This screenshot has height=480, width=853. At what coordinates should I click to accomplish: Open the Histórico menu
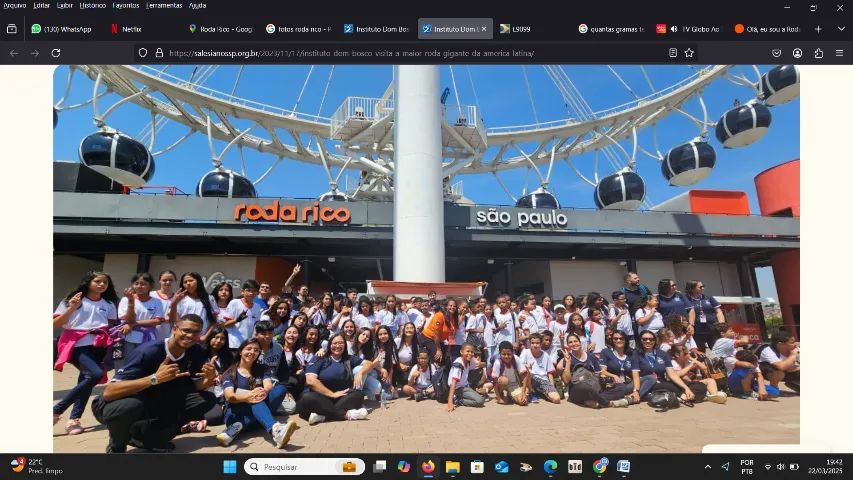tap(92, 5)
